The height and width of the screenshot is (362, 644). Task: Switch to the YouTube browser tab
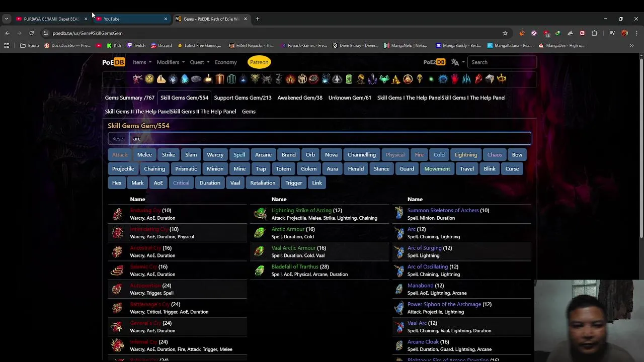[x=131, y=19]
